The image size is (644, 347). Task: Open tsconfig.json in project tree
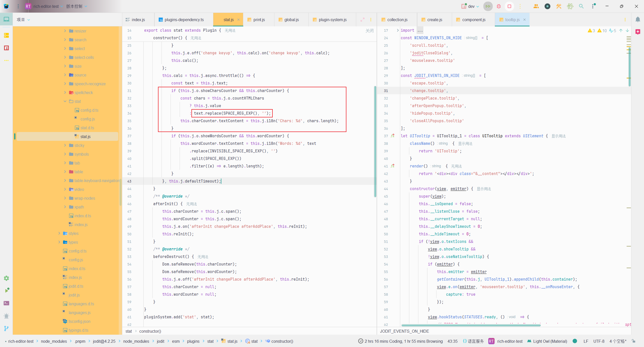click(x=79, y=321)
